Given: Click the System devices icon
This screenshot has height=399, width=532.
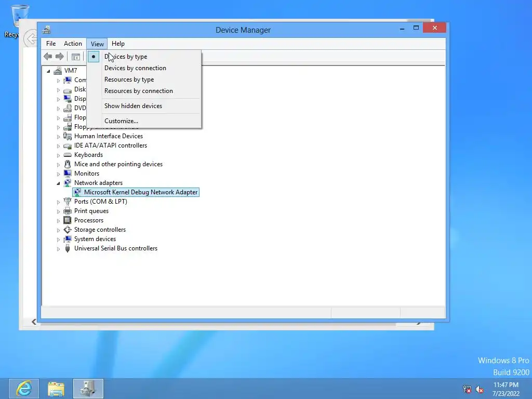Looking at the screenshot, I should click(x=68, y=239).
